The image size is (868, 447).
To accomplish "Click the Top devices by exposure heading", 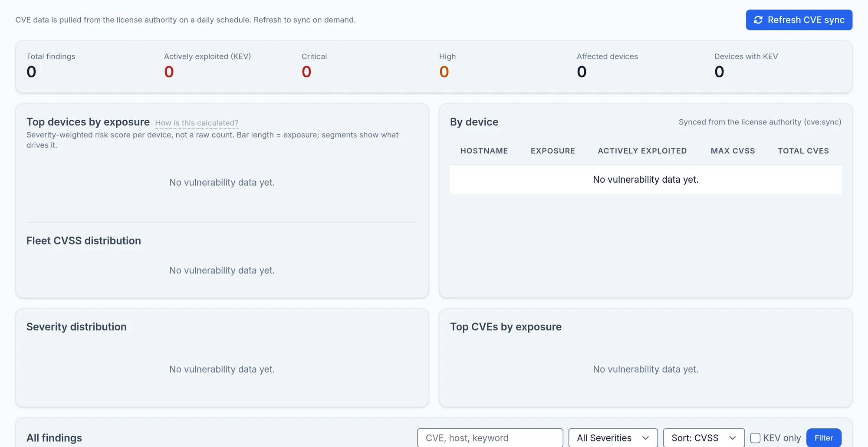I will click(88, 122).
